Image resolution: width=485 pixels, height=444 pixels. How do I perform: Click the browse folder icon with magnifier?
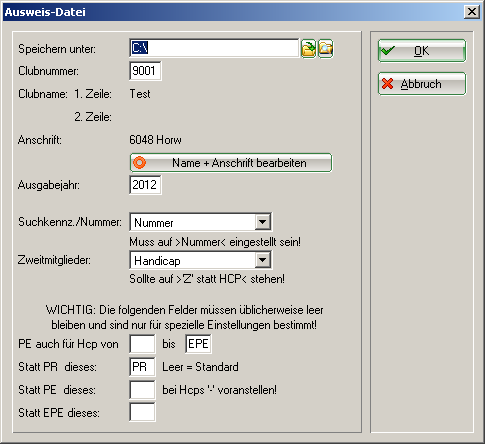pyautogui.click(x=326, y=49)
